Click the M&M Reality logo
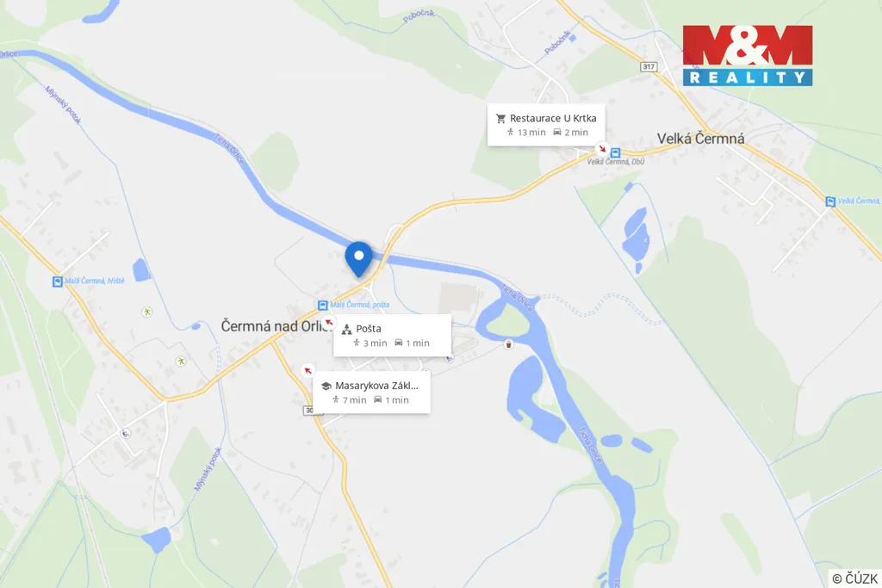Screen dimensions: 882x588 pos(748,56)
